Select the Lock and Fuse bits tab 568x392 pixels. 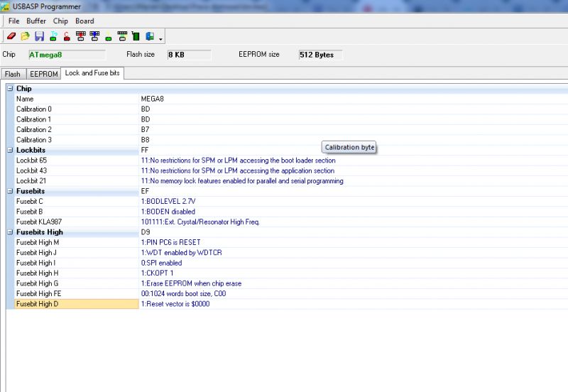click(92, 73)
